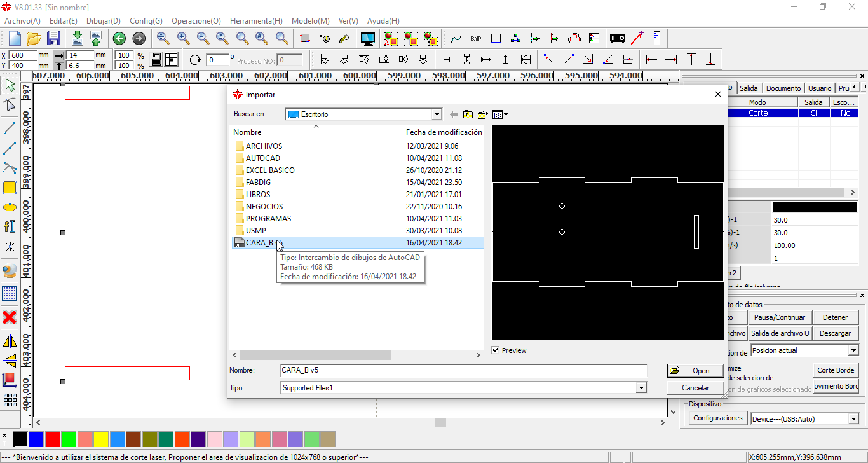Pick the yellow color swatch
The image size is (868, 463).
pos(101,439)
